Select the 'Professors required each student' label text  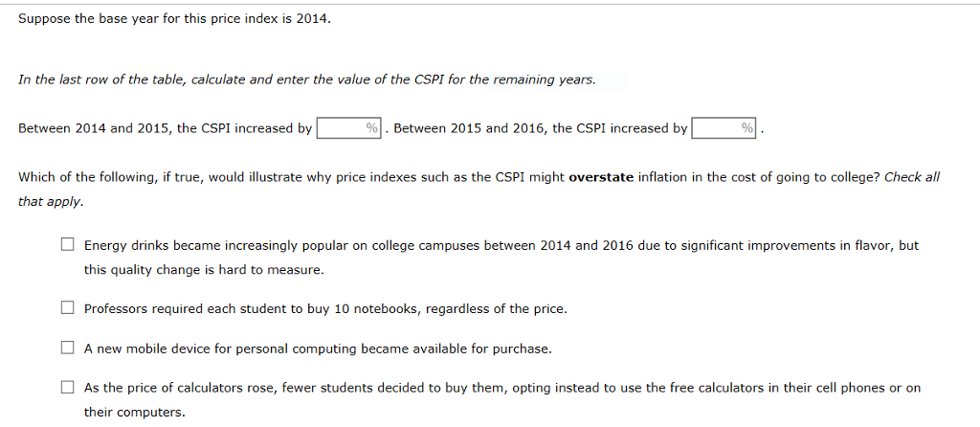[x=325, y=309]
